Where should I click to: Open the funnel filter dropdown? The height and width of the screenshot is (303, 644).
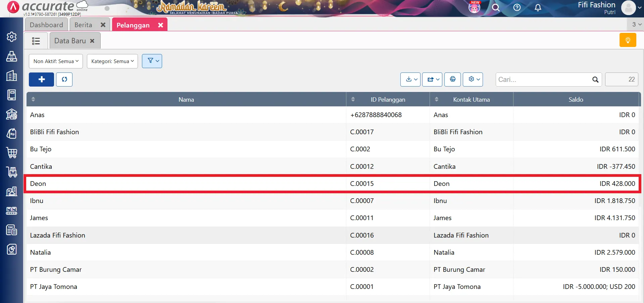click(x=152, y=61)
